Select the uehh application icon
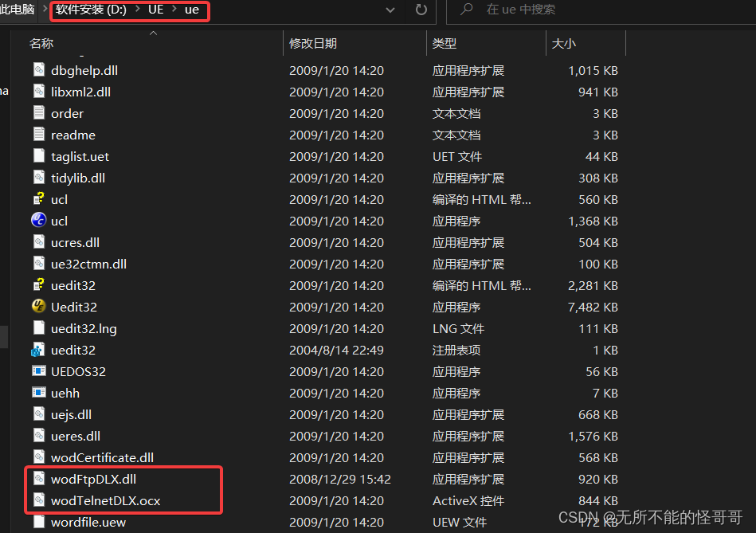Screen dimensions: 756x533 pos(38,393)
